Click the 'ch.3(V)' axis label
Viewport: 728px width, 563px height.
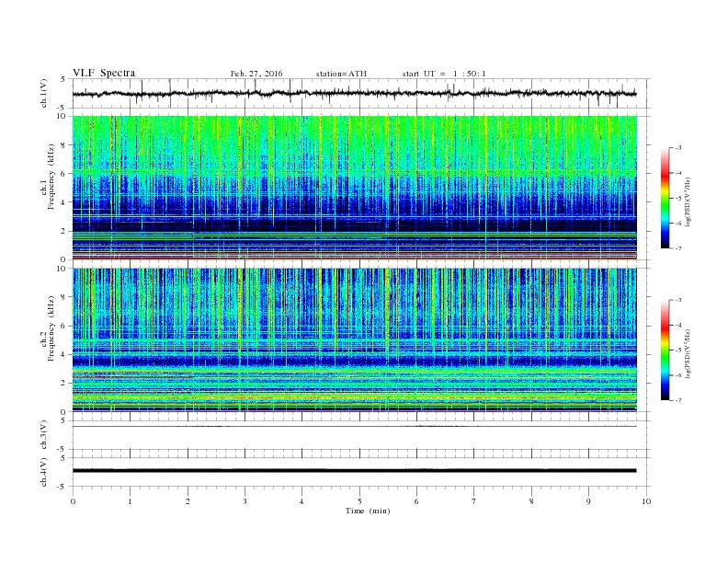(44, 435)
